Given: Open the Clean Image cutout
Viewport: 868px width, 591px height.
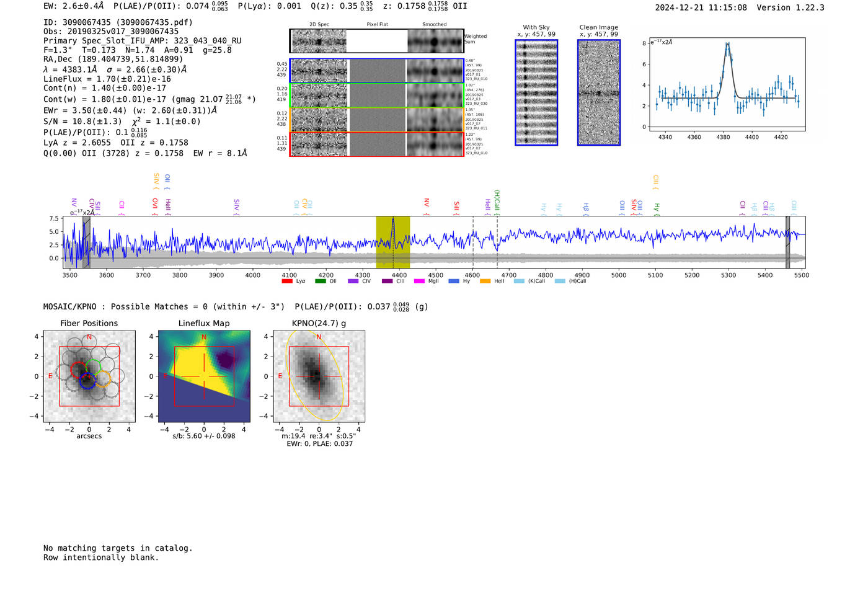Looking at the screenshot, I should click(x=598, y=92).
